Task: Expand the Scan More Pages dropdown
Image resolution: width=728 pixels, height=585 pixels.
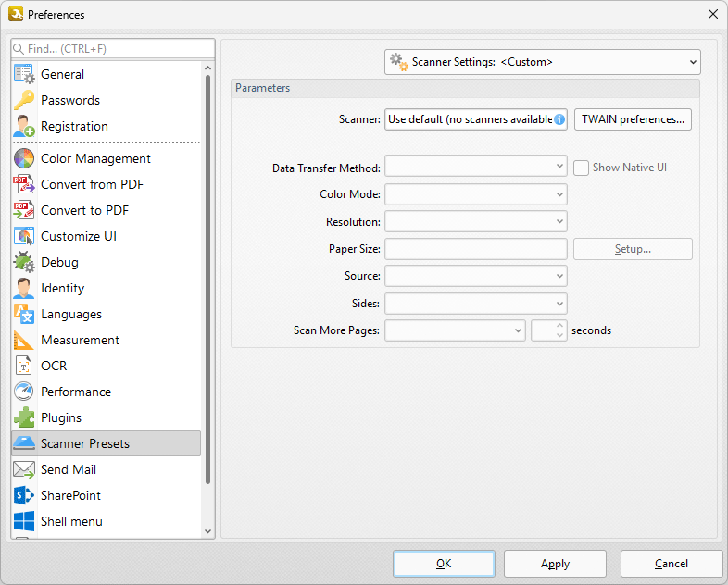Action: coord(455,330)
